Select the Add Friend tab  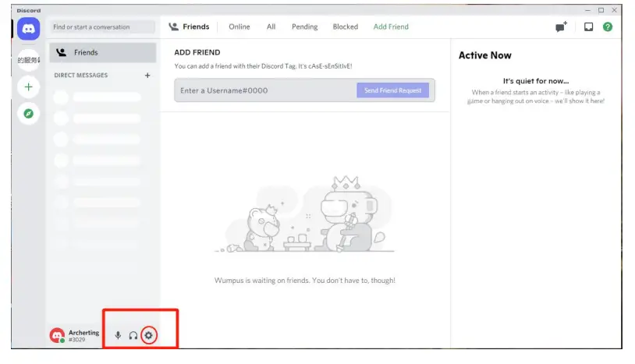(x=391, y=27)
